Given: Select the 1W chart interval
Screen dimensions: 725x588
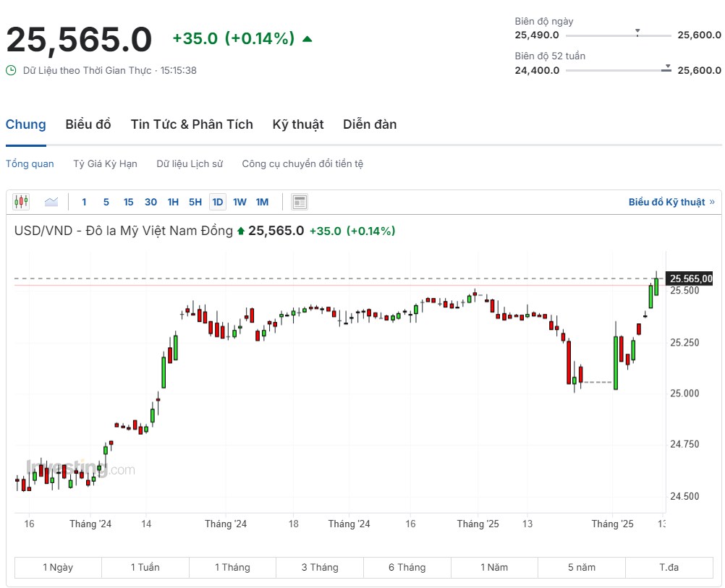Looking at the screenshot, I should coord(240,202).
